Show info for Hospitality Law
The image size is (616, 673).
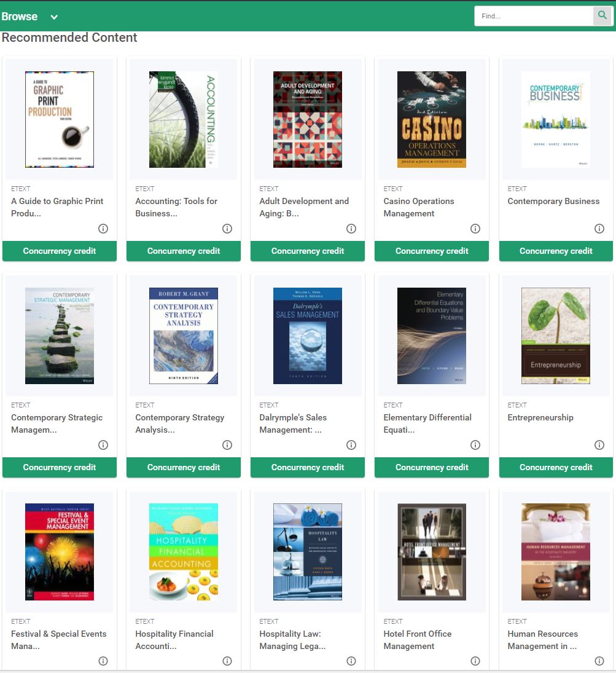351,661
